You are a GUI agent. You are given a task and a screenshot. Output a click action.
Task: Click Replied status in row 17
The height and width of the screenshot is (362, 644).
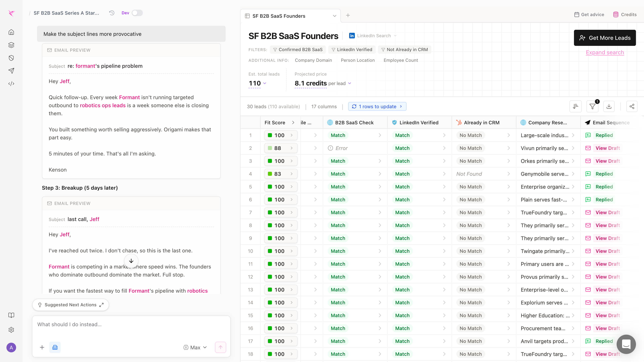604,341
